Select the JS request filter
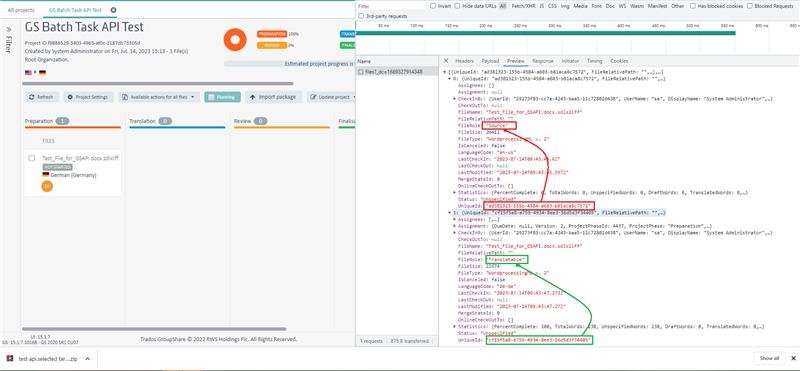Viewport: 800px width, 371px height. [541, 6]
